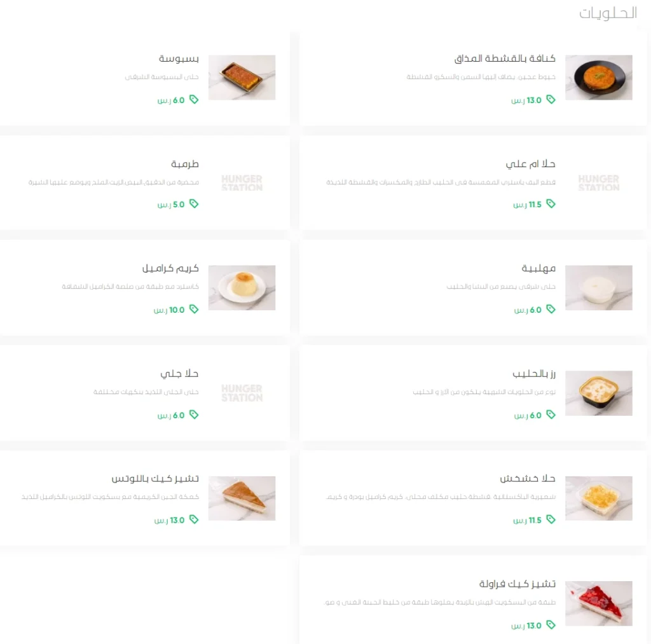Click the price tag icon for تشيز كيك فراولة
Screen dimensions: 651x644
click(551, 624)
